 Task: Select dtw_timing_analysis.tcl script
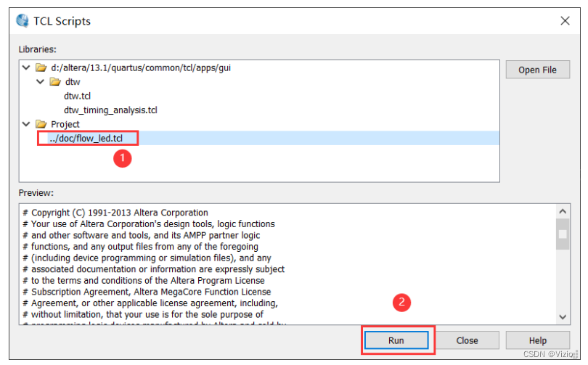[110, 110]
